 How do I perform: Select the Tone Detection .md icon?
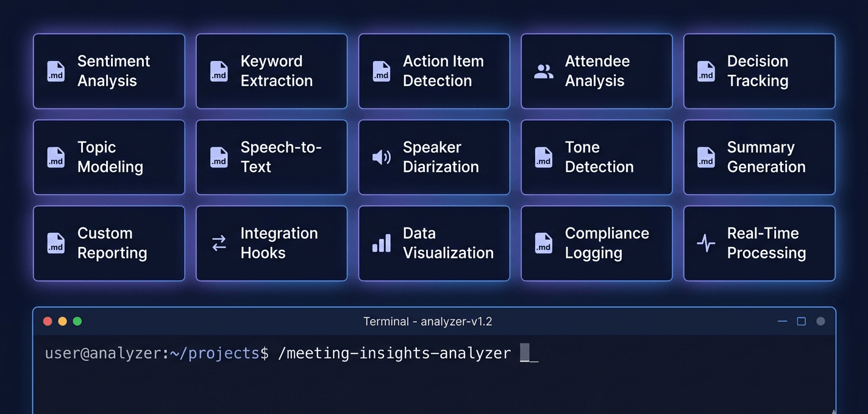(544, 157)
